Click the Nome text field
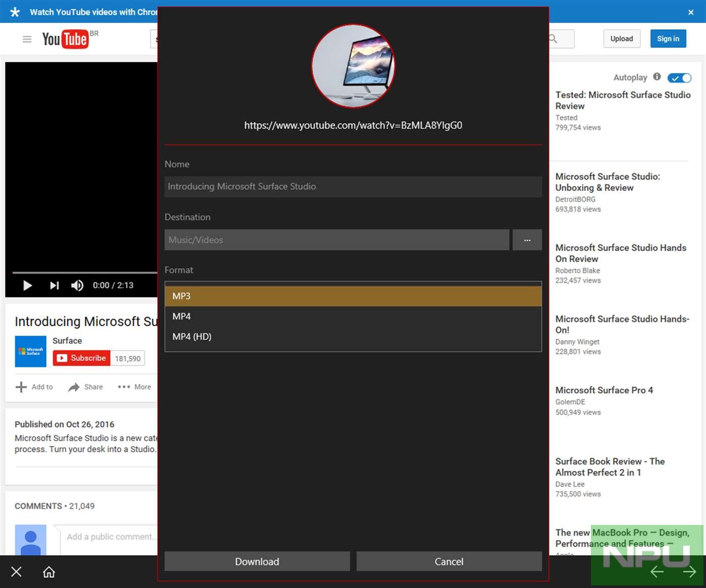This screenshot has width=706, height=588. coord(353,187)
